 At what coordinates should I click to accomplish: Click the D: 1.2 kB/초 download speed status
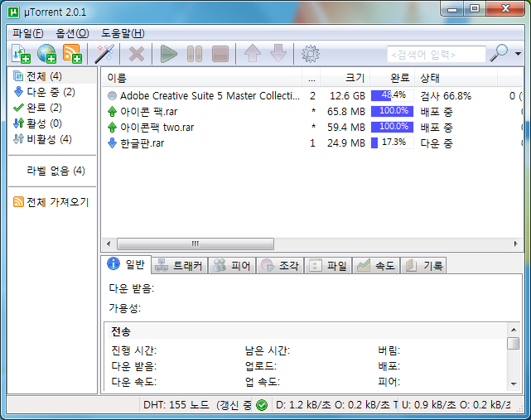click(336, 405)
